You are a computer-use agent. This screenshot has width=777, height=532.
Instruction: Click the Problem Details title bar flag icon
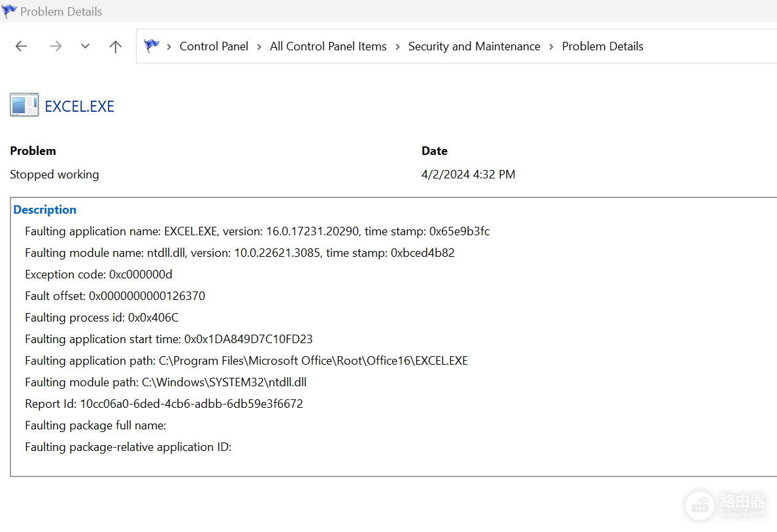9,11
